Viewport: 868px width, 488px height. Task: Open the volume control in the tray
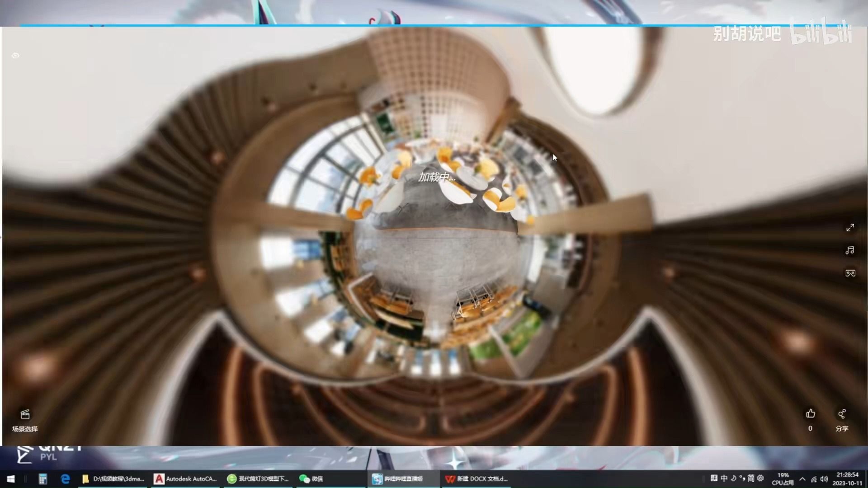click(824, 479)
